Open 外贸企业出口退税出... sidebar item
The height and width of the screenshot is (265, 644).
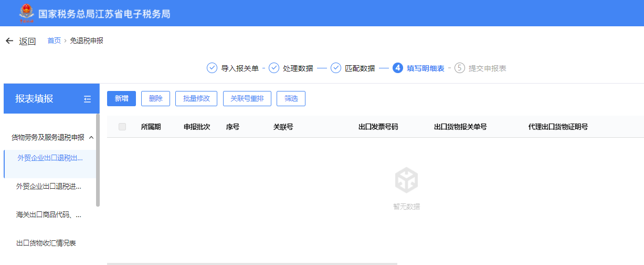pos(50,158)
